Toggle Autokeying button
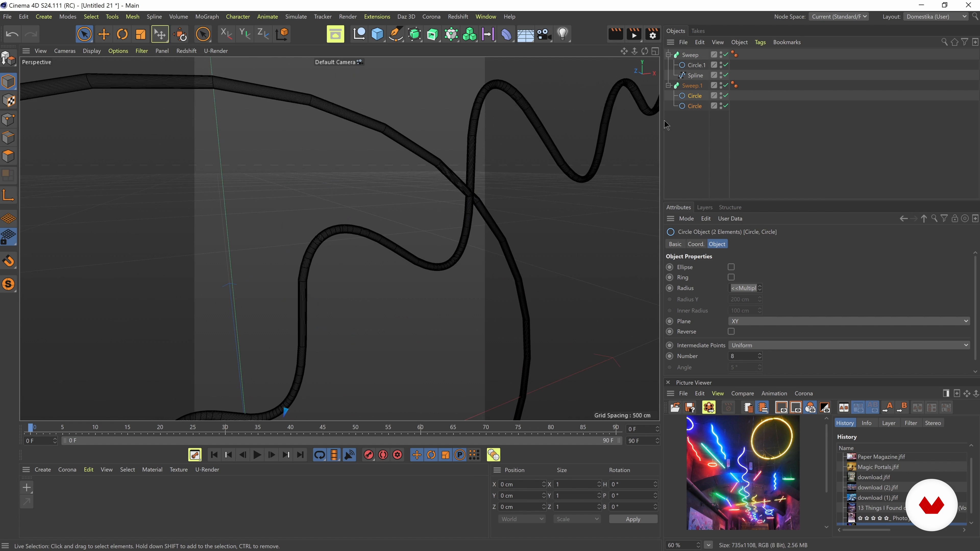 (383, 455)
